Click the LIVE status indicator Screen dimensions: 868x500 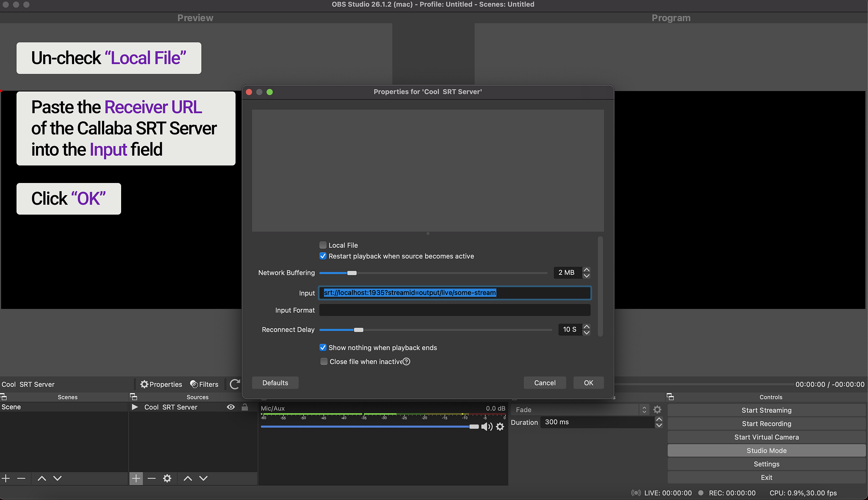coord(661,493)
